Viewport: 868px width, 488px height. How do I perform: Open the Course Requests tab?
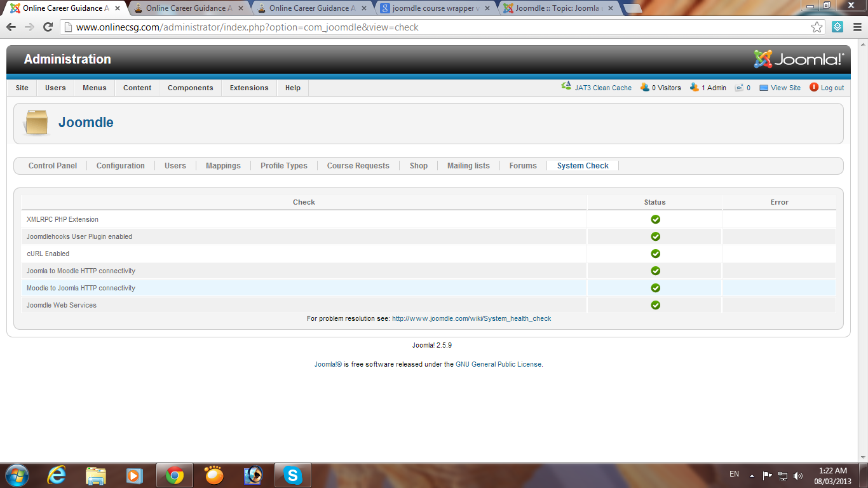[358, 166]
